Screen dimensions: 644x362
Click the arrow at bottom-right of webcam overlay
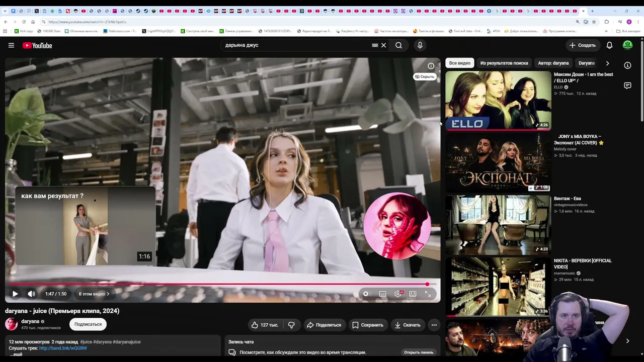pyautogui.click(x=627, y=341)
